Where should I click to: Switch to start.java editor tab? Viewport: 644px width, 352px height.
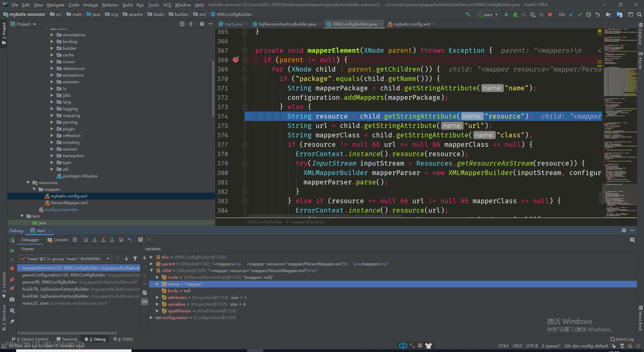[x=233, y=24]
